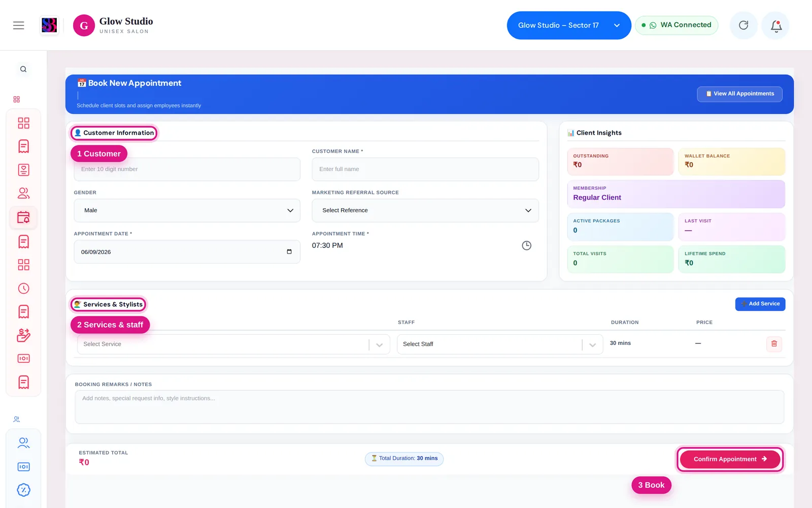Delete the service row with trash icon
Viewport: 812px width, 508px height.
coord(774,344)
